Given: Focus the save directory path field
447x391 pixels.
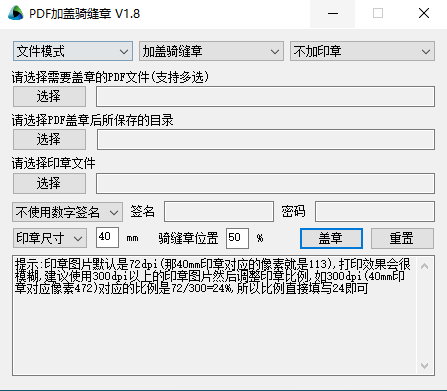Looking at the screenshot, I should (x=266, y=139).
